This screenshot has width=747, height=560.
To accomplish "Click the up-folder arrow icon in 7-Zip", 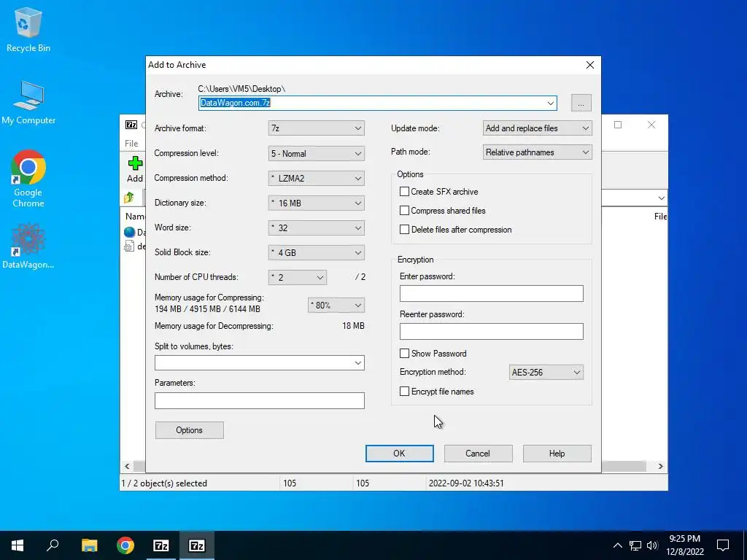I will [x=129, y=197].
